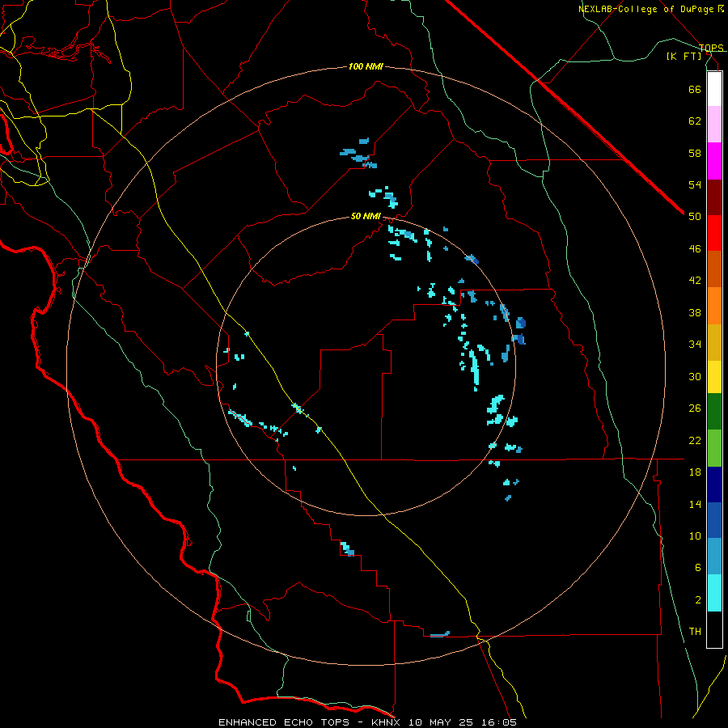The width and height of the screenshot is (728, 728).
Task: Click the "ENHANCED ECHO TOPS - KHNX" caption
Action: tap(311, 722)
